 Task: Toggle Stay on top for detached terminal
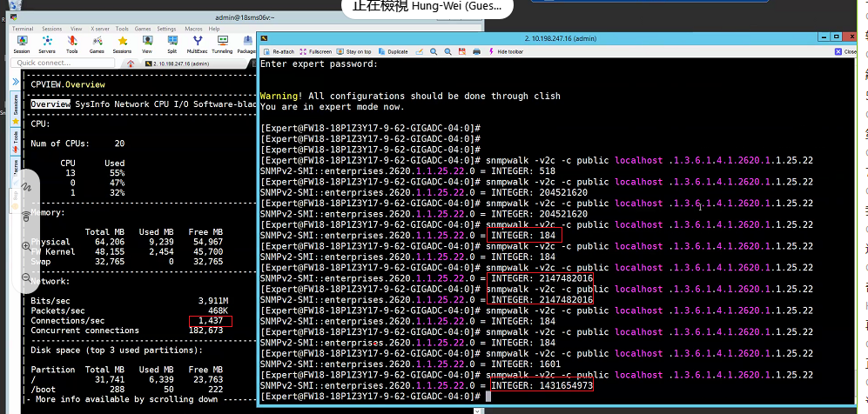point(353,51)
